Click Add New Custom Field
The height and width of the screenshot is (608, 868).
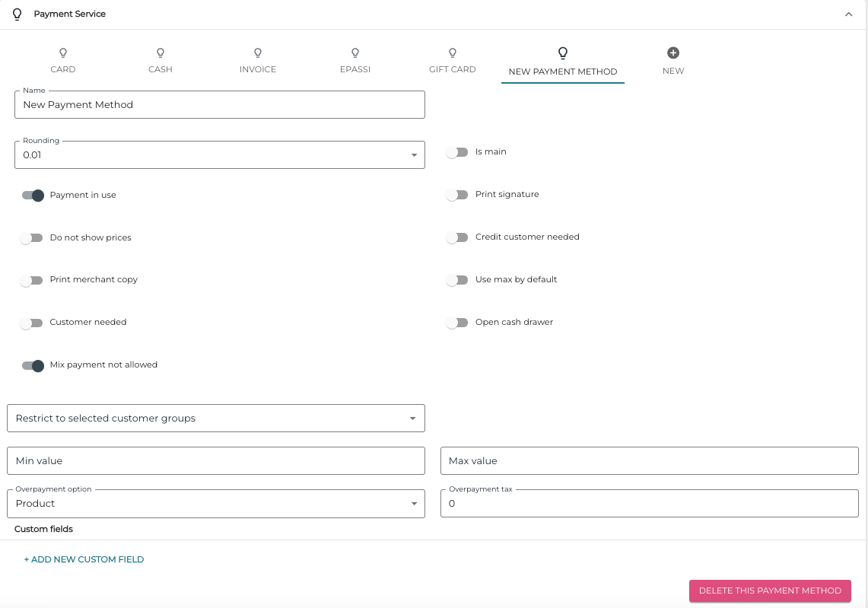point(84,559)
